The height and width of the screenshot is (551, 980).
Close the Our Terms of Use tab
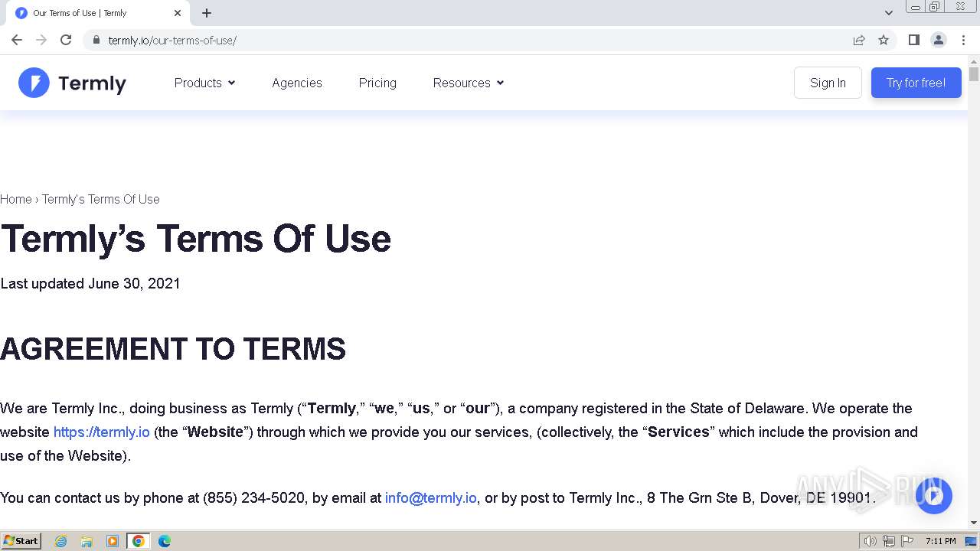pyautogui.click(x=178, y=13)
